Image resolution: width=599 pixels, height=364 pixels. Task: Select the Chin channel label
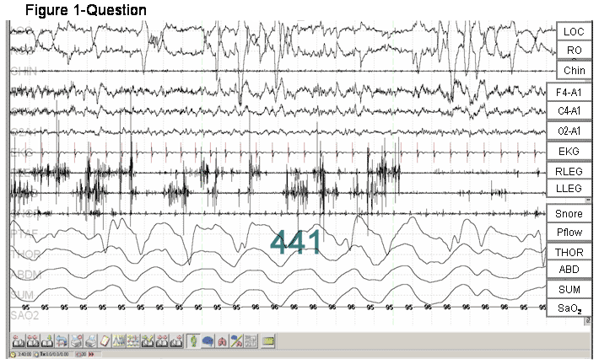pyautogui.click(x=574, y=71)
